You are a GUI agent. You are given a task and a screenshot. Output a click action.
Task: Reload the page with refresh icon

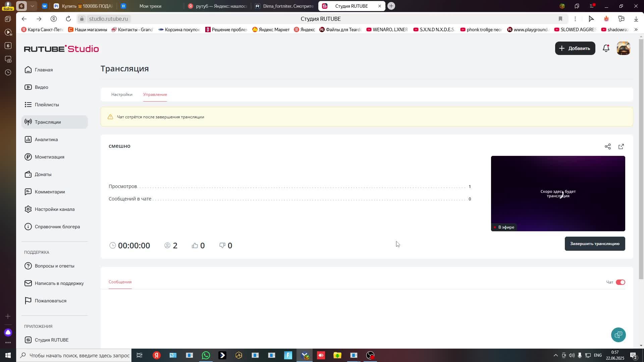point(68,19)
